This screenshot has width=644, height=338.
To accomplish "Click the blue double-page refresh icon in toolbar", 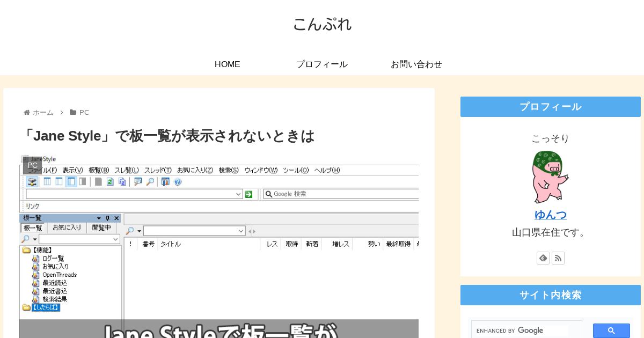I will [x=122, y=181].
